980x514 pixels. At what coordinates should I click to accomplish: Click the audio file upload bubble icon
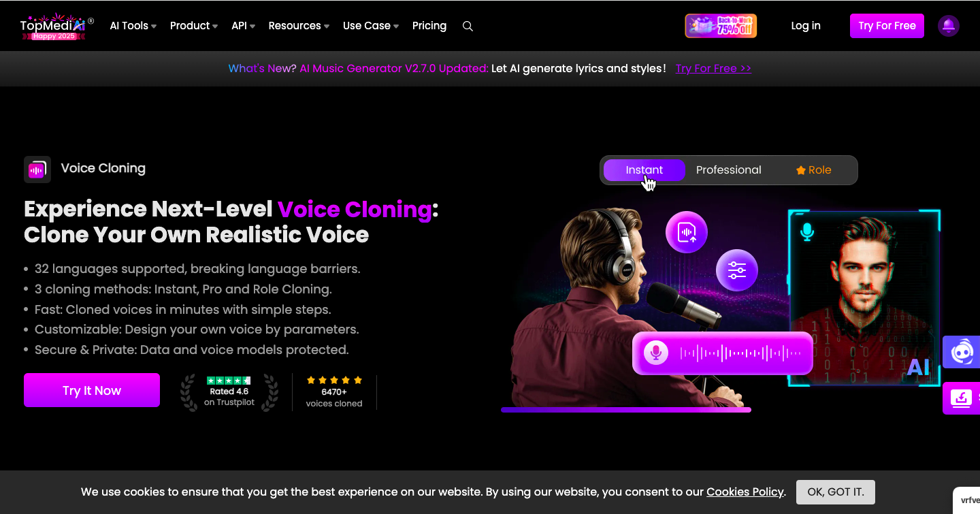coord(686,232)
